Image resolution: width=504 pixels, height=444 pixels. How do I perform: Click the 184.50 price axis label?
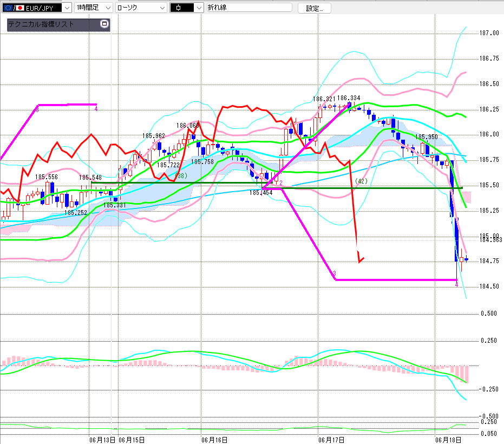[489, 286]
